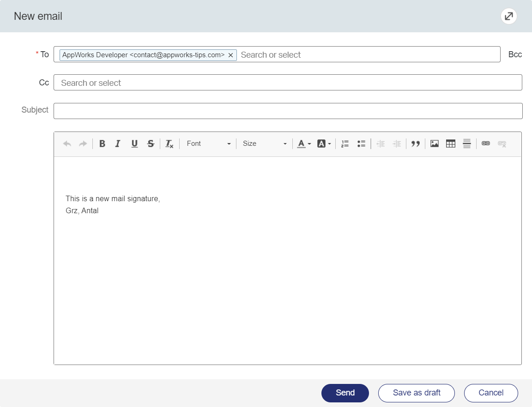
Task: Insert an image into the email
Action: [x=434, y=144]
